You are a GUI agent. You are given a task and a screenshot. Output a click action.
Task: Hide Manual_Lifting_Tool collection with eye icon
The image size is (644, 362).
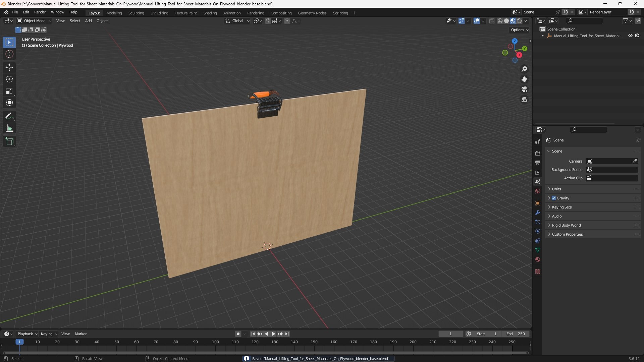click(x=630, y=36)
